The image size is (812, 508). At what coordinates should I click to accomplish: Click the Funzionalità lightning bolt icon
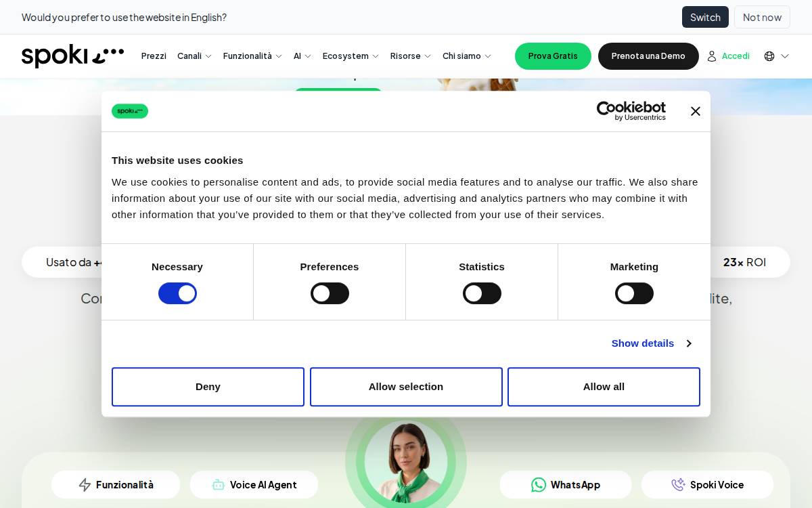(x=85, y=485)
